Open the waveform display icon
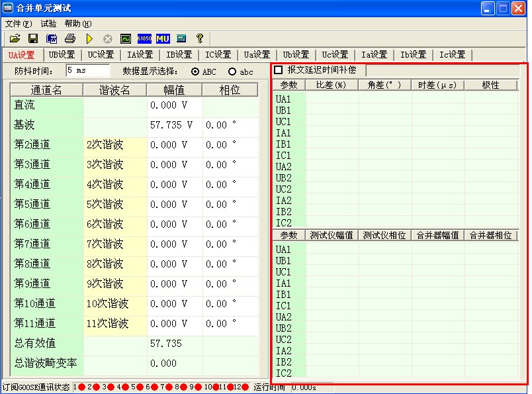This screenshot has width=532, height=394. click(126, 39)
